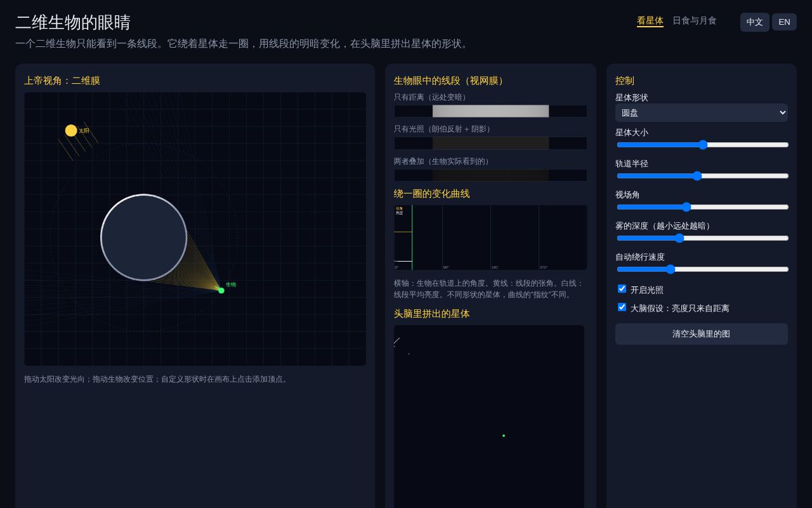Click the 只有距离 retina strip
The height and width of the screenshot is (508, 812).
(x=490, y=111)
